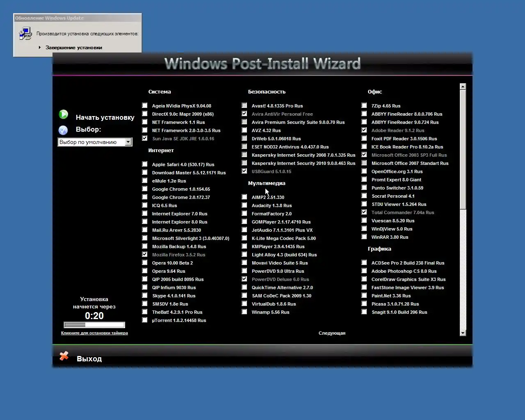Click Punto Switcher 3.1.0.59 label
The width and height of the screenshot is (525, 420).
[x=397, y=188]
